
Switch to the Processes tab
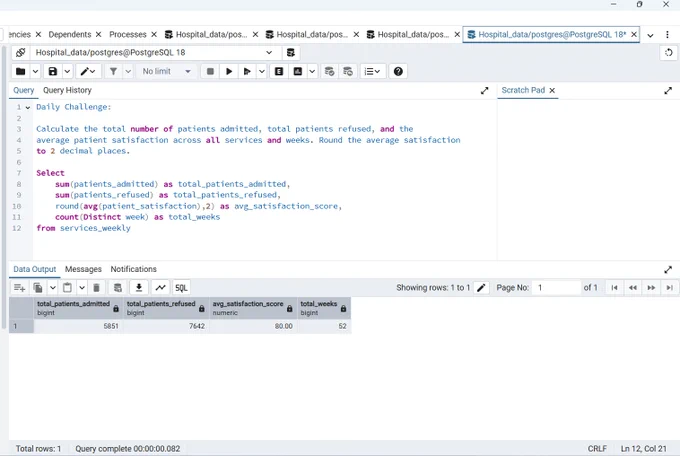point(128,35)
